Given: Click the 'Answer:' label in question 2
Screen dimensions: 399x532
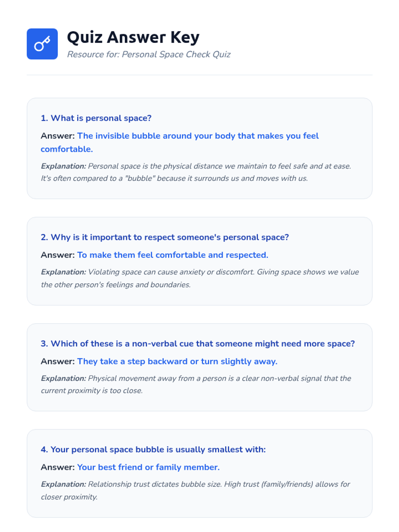Looking at the screenshot, I should (58, 255).
